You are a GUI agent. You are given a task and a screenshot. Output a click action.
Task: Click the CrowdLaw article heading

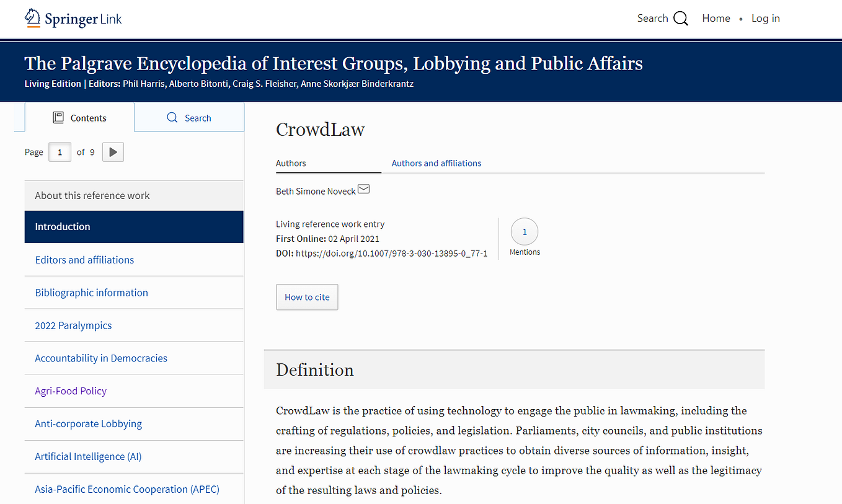coord(320,129)
